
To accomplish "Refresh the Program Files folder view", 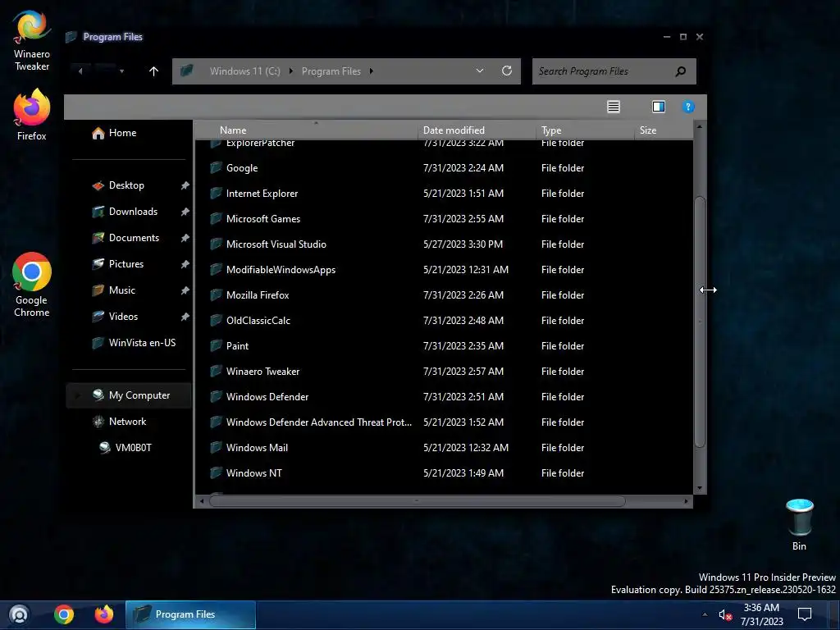I will point(507,71).
